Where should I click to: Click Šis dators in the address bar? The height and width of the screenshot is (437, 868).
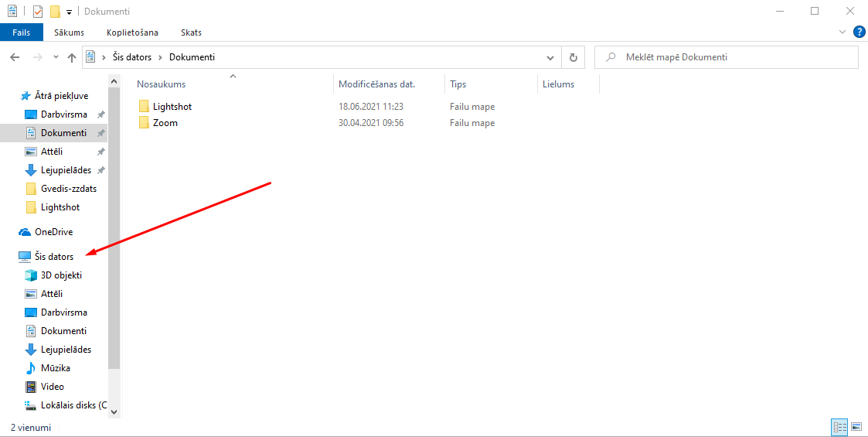coord(131,57)
